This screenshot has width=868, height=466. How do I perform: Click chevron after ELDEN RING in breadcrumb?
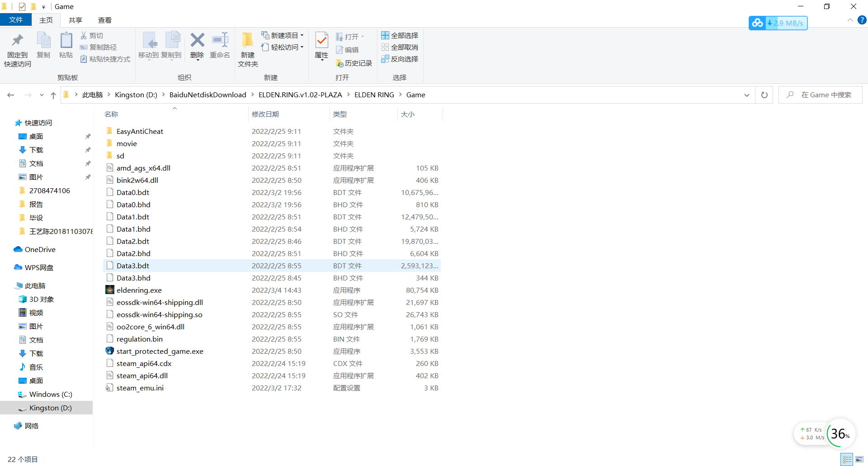400,95
